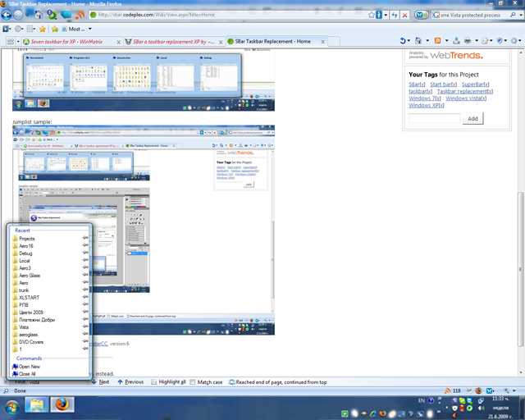Open the status bar zoom dropdown

point(514,390)
